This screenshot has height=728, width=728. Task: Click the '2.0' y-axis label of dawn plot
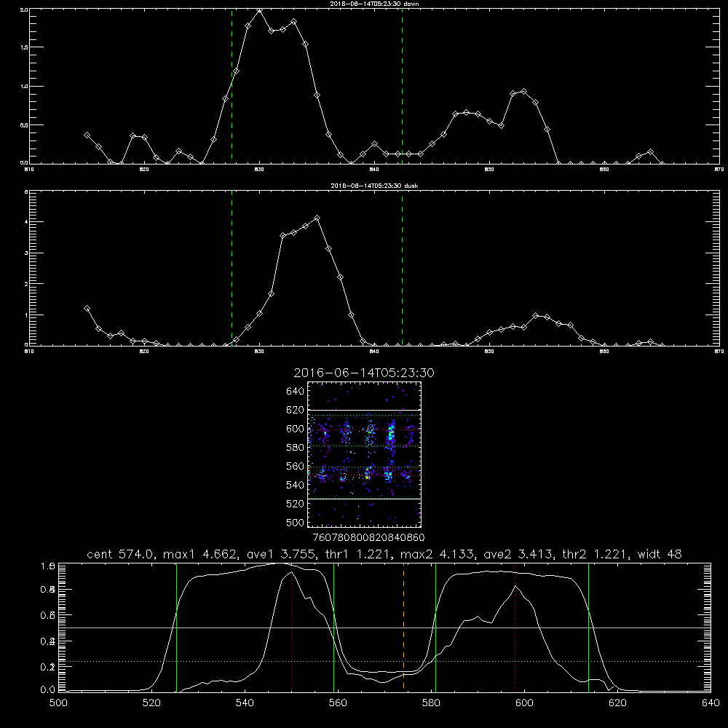click(24, 9)
